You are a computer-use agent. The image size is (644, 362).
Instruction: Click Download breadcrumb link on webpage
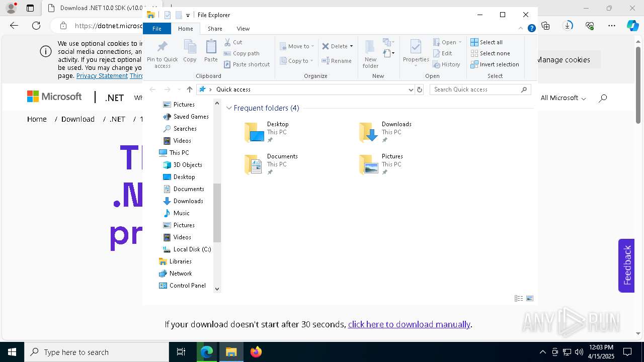tap(78, 119)
